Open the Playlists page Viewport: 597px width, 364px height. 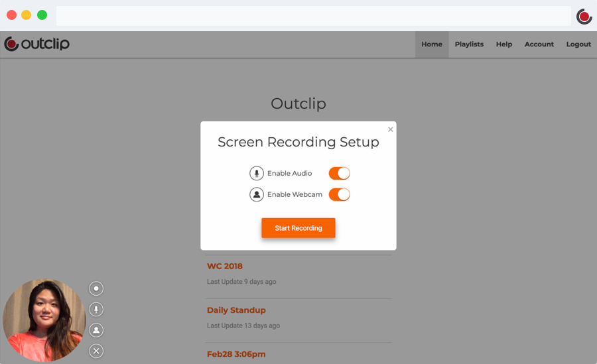pos(469,44)
